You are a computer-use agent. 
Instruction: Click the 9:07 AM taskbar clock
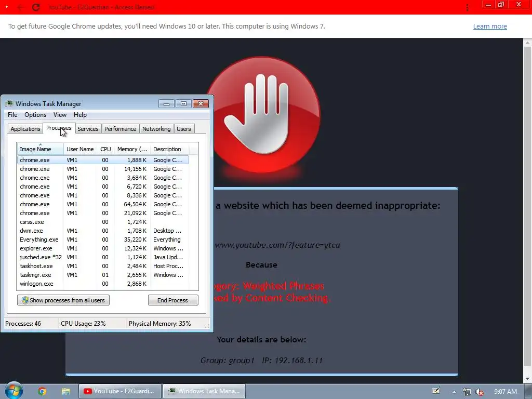(505, 392)
